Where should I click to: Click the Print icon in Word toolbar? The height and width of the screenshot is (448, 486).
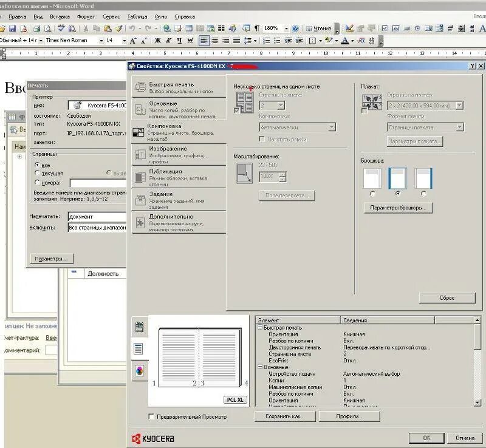pyautogui.click(x=36, y=29)
